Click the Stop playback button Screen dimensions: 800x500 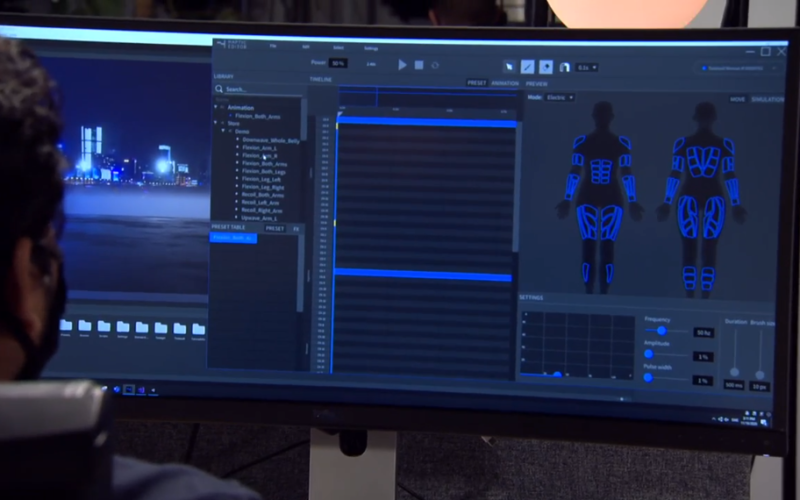pyautogui.click(x=419, y=65)
